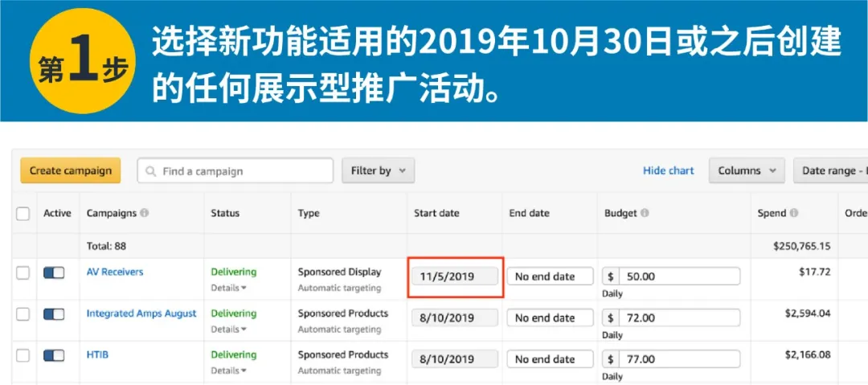Toggle Integrated Amps August active switch

pyautogui.click(x=54, y=314)
